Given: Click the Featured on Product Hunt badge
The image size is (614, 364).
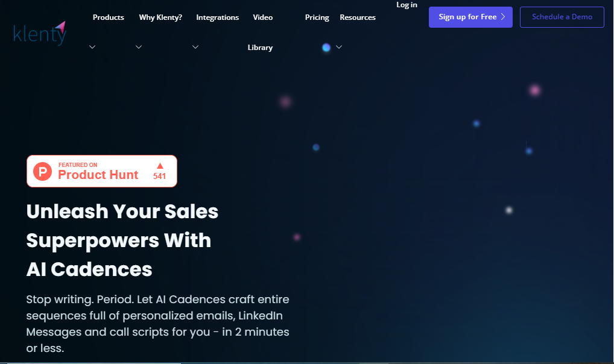Looking at the screenshot, I should click(x=101, y=171).
